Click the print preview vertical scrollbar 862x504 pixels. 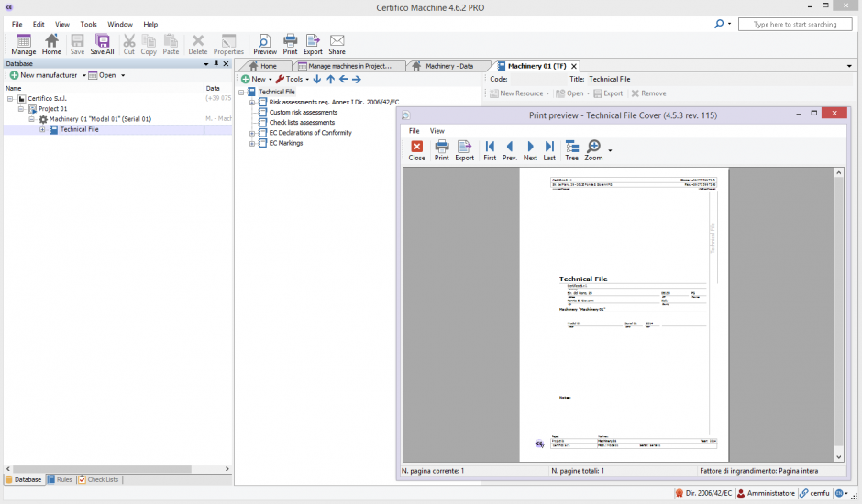click(838, 312)
